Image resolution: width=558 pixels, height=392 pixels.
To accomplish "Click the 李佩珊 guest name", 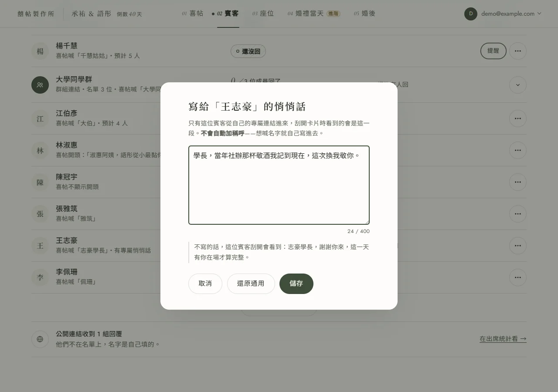I will click(x=67, y=272).
